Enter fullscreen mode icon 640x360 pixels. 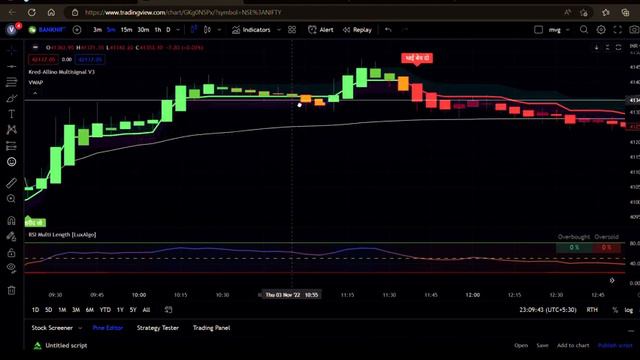tap(618, 30)
